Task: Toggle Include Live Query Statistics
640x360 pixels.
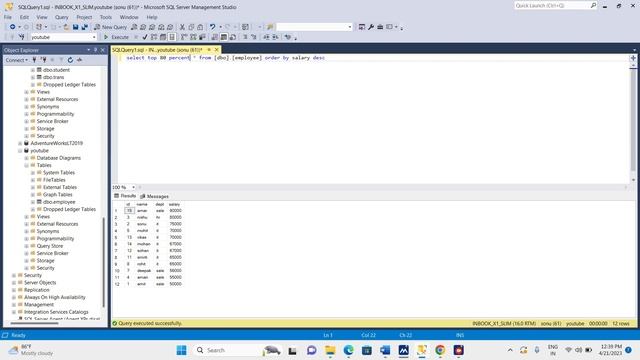Action: click(193, 37)
